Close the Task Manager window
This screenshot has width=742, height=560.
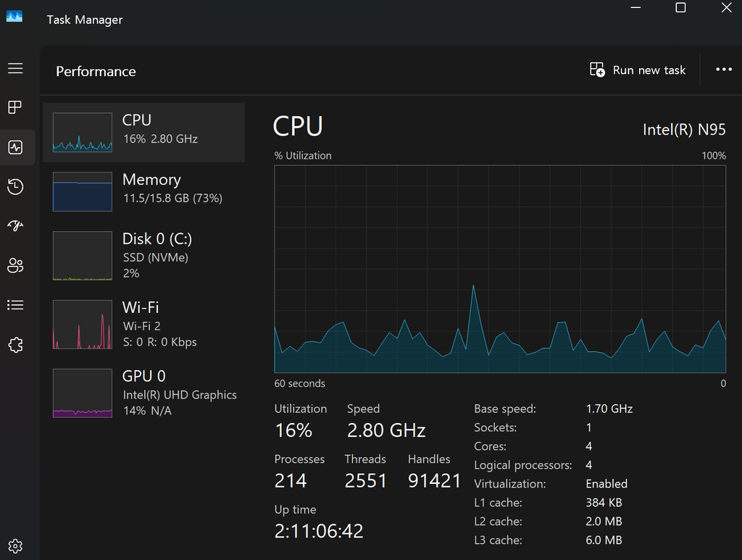tap(726, 7)
